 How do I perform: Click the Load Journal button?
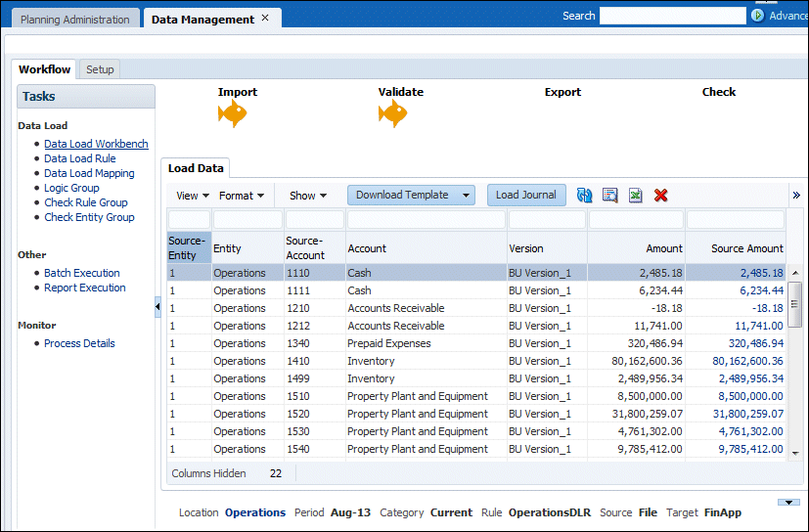525,195
